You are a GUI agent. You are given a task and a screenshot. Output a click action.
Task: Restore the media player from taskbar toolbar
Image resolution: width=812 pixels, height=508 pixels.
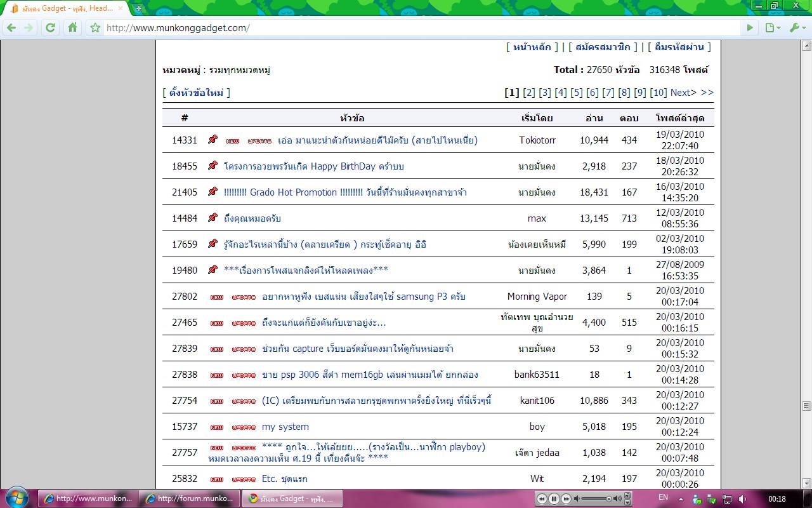[628, 495]
